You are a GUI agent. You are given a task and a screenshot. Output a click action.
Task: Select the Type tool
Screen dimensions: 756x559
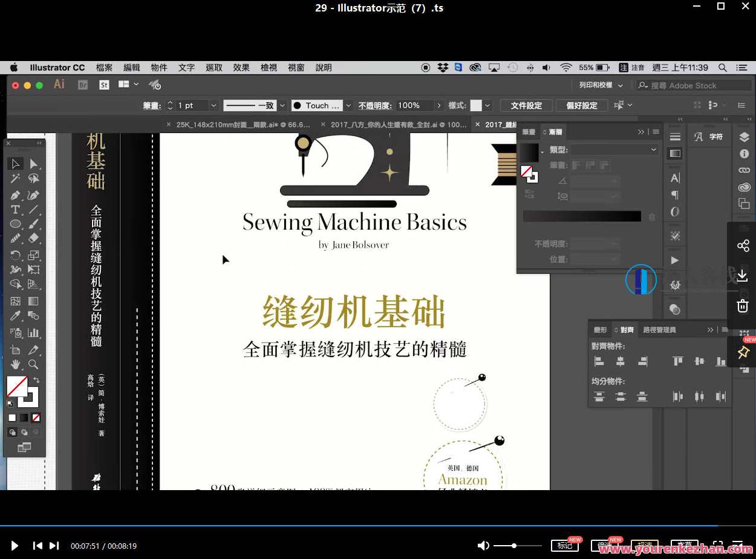click(x=15, y=210)
